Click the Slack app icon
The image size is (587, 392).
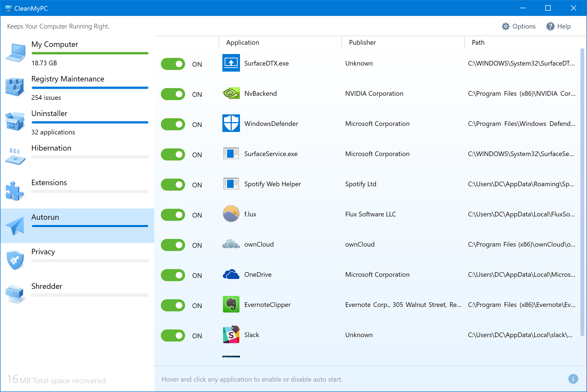[x=231, y=335]
